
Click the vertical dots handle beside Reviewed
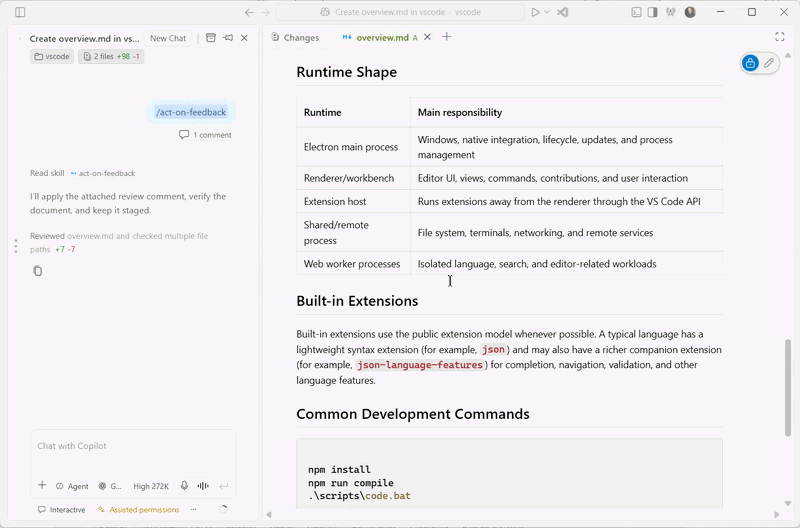(x=16, y=246)
